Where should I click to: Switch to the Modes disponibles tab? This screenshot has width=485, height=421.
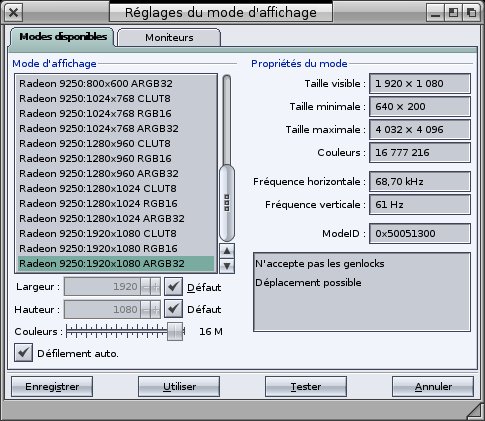coord(63,37)
